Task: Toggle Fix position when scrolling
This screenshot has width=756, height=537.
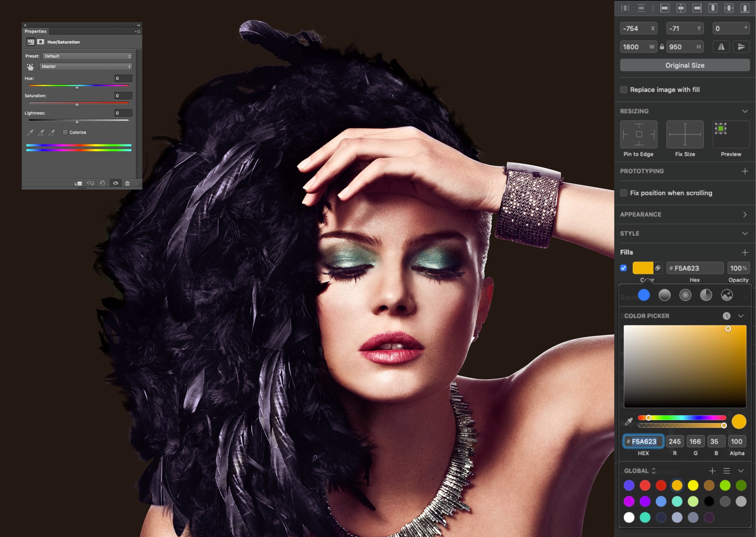Action: [x=624, y=193]
